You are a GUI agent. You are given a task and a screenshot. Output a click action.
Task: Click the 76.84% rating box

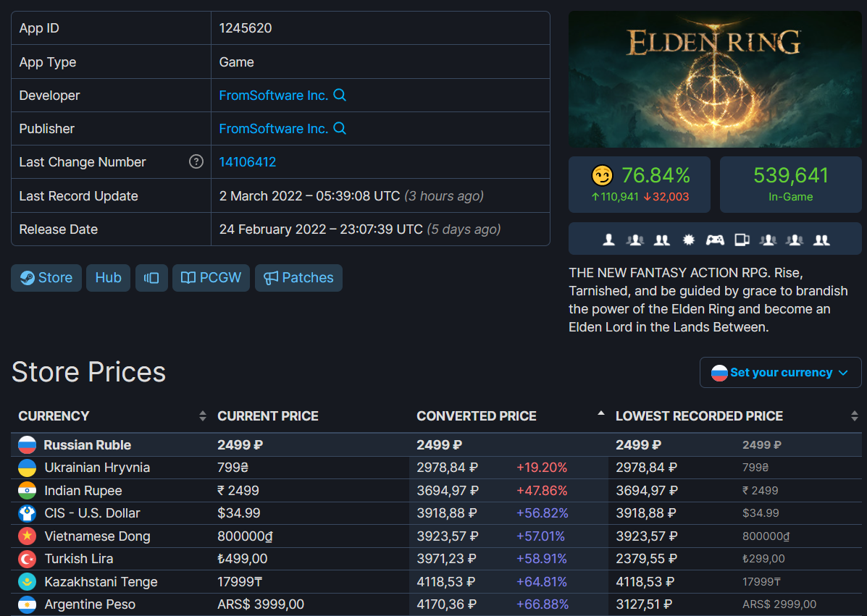pyautogui.click(x=640, y=185)
